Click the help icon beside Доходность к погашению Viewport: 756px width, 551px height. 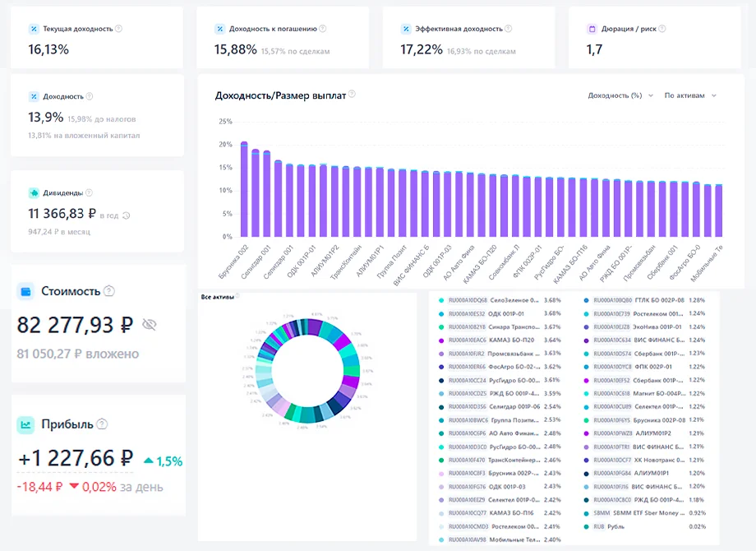[323, 29]
